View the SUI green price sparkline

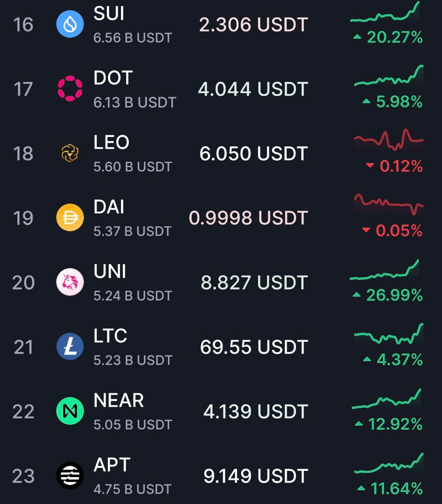385,12
